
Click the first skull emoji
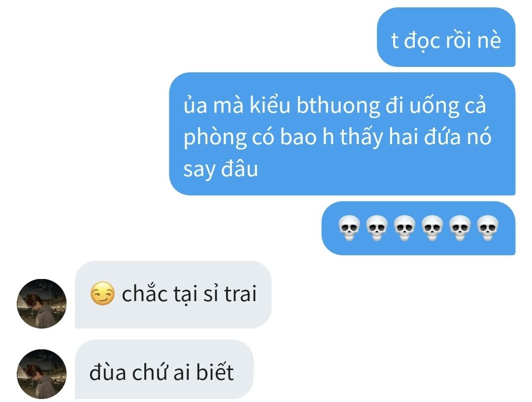tap(349, 228)
